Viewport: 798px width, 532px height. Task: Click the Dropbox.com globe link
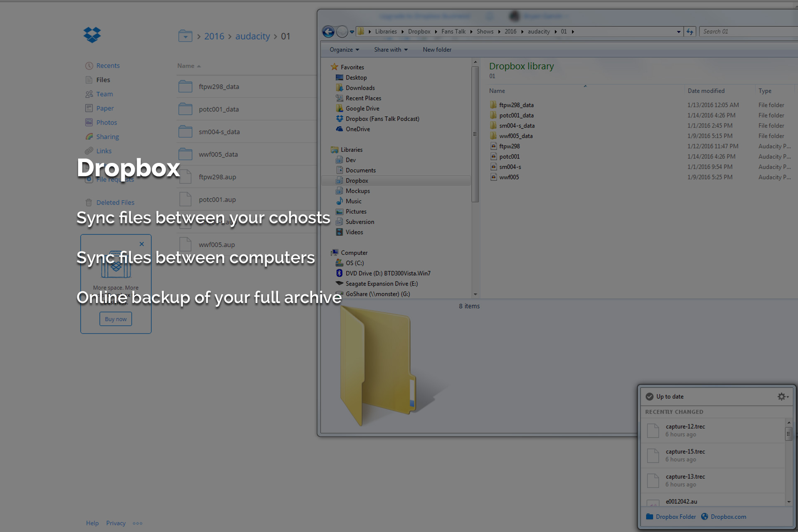click(x=728, y=517)
